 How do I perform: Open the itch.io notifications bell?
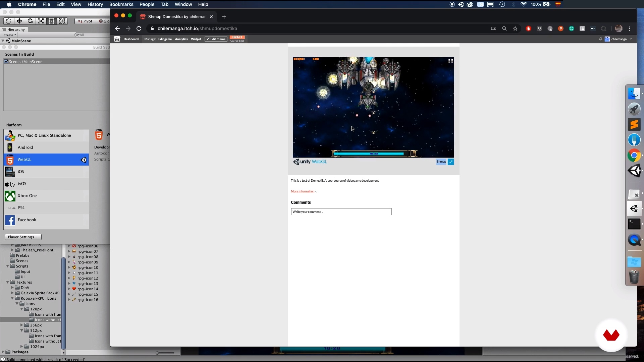[600, 39]
